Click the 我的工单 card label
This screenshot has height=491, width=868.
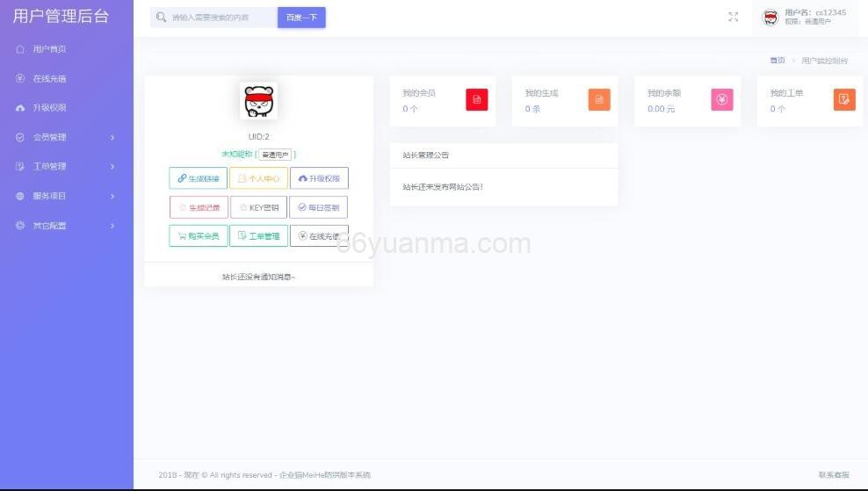click(786, 93)
